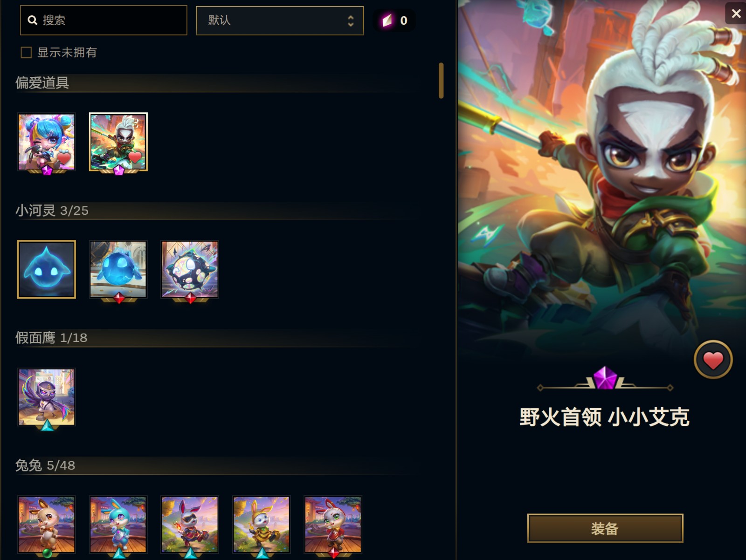Image resolution: width=746 pixels, height=560 pixels.
Task: Select the rainbow-haired chibi favorite thumbnail
Action: (x=46, y=142)
